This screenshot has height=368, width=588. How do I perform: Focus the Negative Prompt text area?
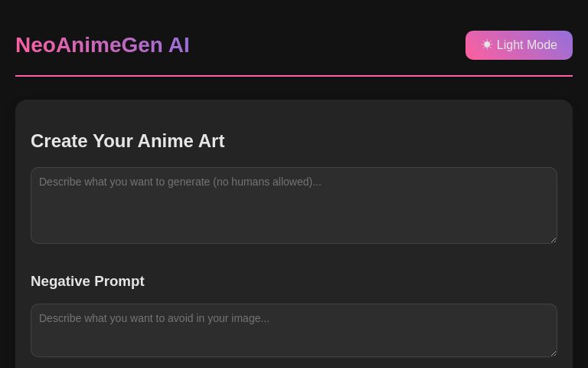tap(293, 330)
